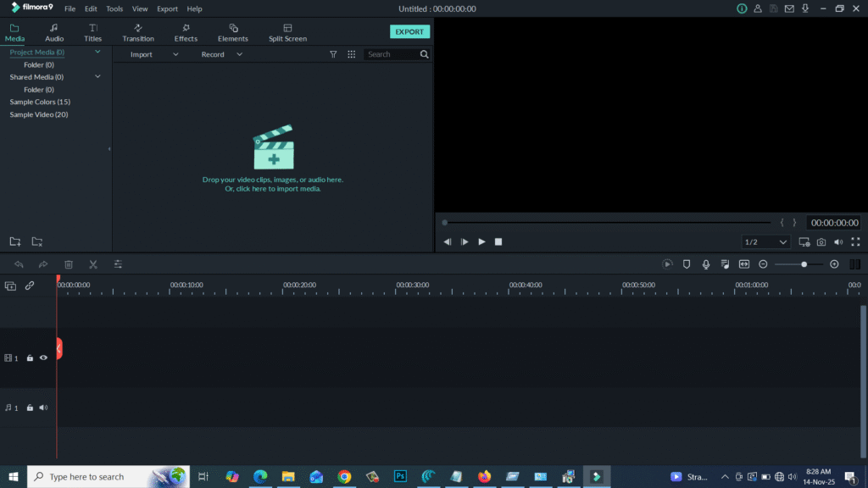Lock video track 1
Image resolution: width=868 pixels, height=488 pixels.
coord(29,358)
